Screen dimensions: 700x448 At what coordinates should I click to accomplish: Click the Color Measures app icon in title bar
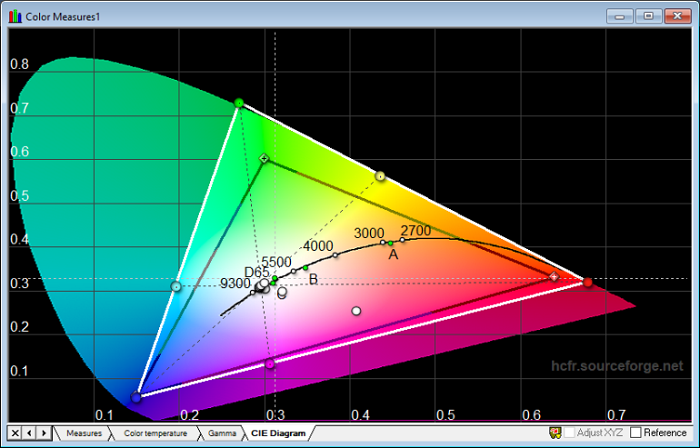pos(12,15)
